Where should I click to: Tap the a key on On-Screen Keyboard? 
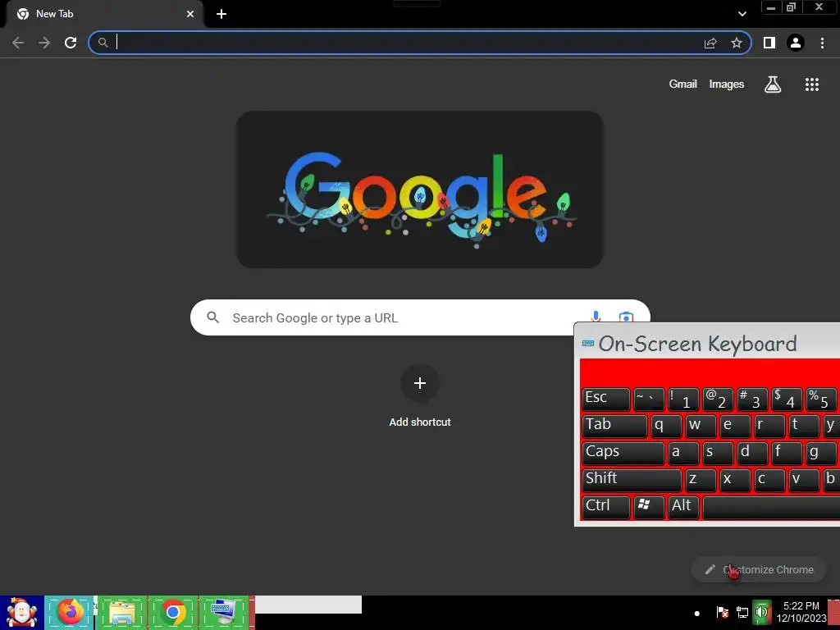[x=683, y=453]
